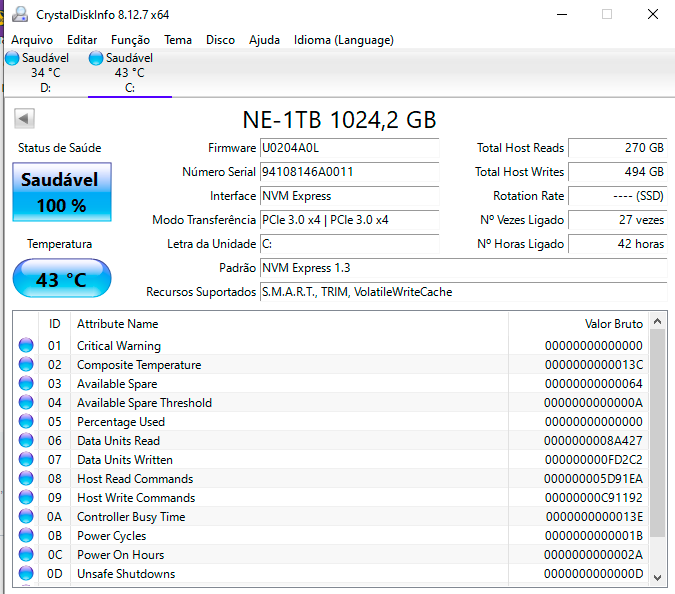Click the Recursos Suportados field
Image resolution: width=675 pixels, height=594 pixels.
point(464,292)
